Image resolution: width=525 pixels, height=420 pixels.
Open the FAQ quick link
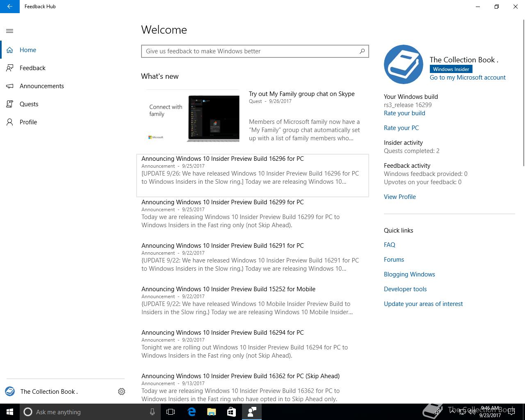click(390, 245)
